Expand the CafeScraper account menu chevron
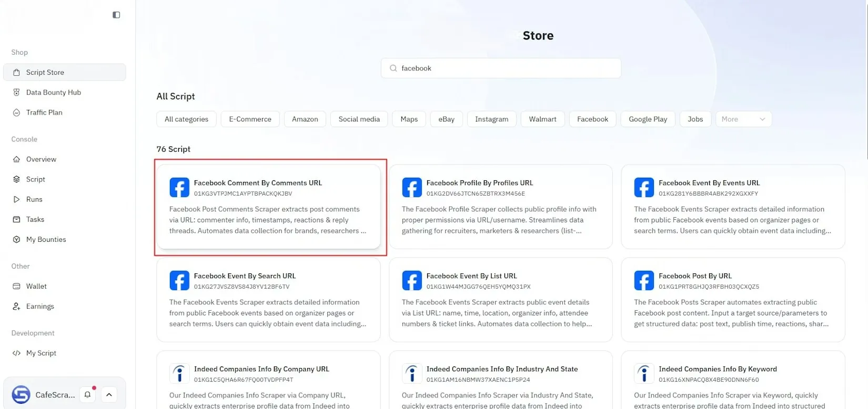 click(x=109, y=394)
